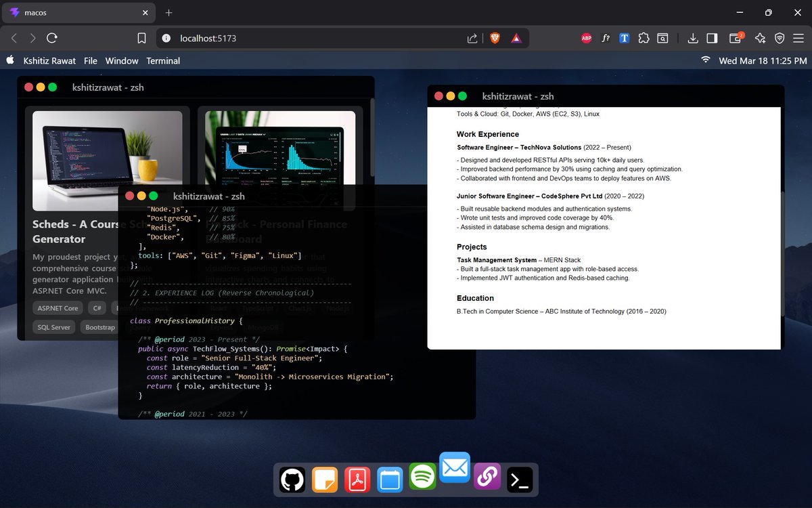This screenshot has width=812, height=508.
Task: Click the Apple logo in the menu bar
Action: click(10, 60)
